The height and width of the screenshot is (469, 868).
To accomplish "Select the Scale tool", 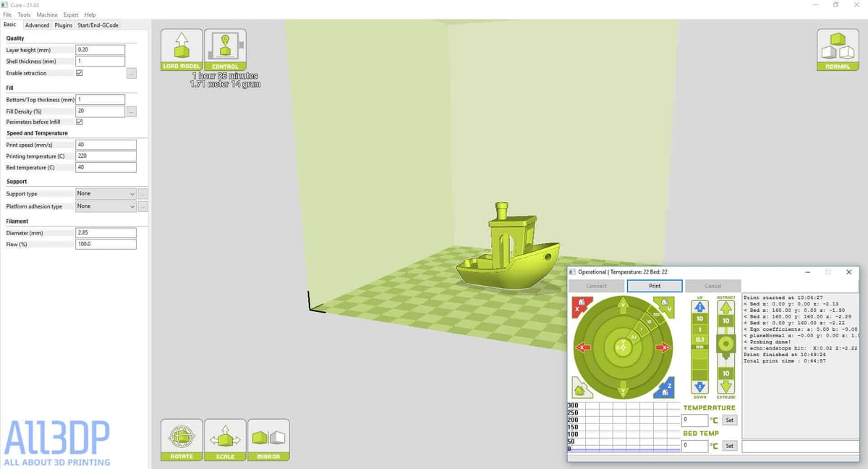I will point(225,440).
